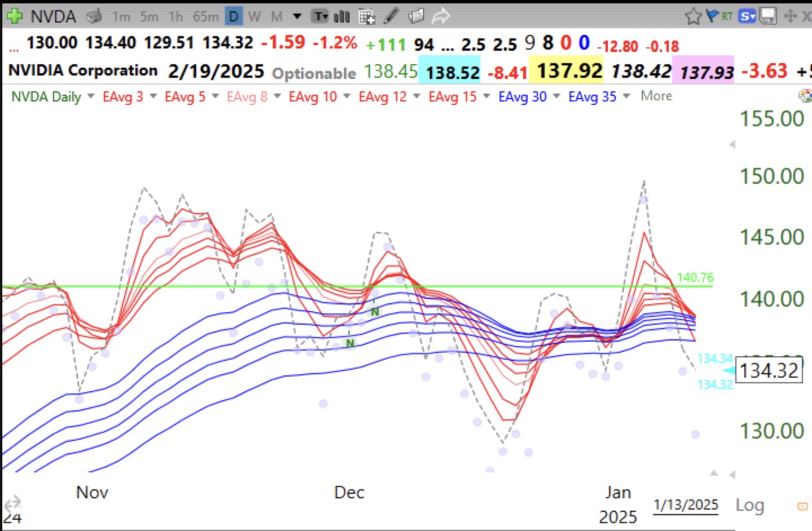Screen dimensions: 812x531
Task: Open the EAvg 35 dropdown arrow
Action: tap(626, 96)
